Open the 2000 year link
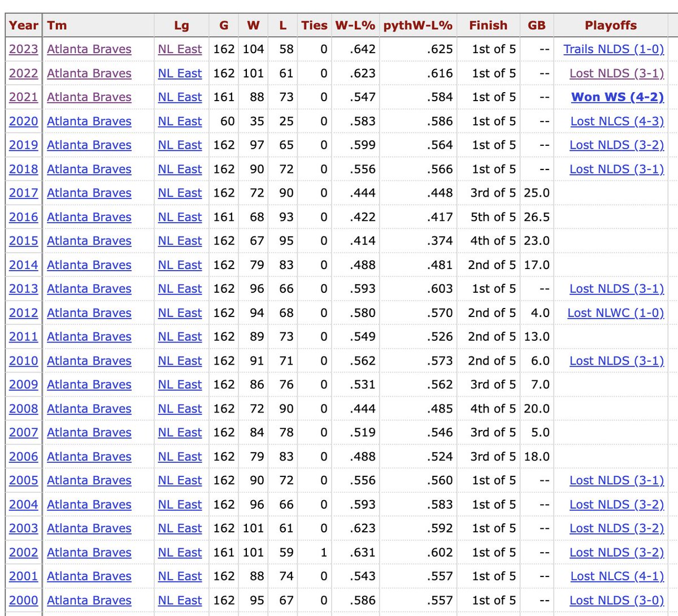The height and width of the screenshot is (616, 678). pyautogui.click(x=24, y=601)
